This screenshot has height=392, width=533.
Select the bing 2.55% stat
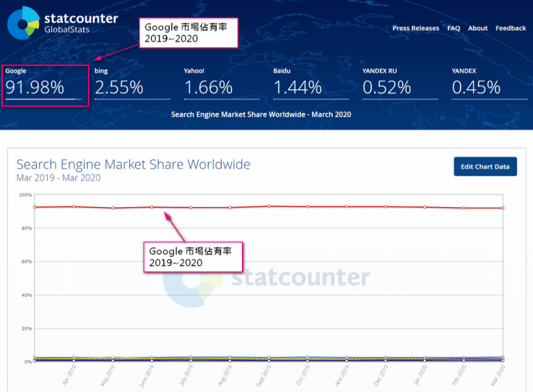(x=132, y=84)
